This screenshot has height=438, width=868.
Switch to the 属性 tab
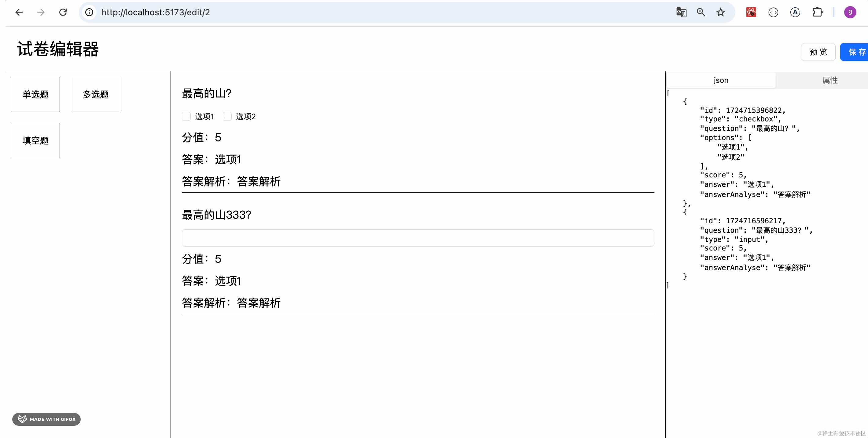[829, 80]
